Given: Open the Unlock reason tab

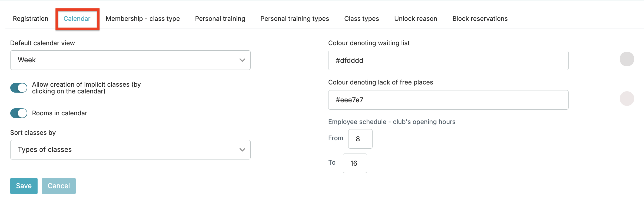Looking at the screenshot, I should point(416,19).
